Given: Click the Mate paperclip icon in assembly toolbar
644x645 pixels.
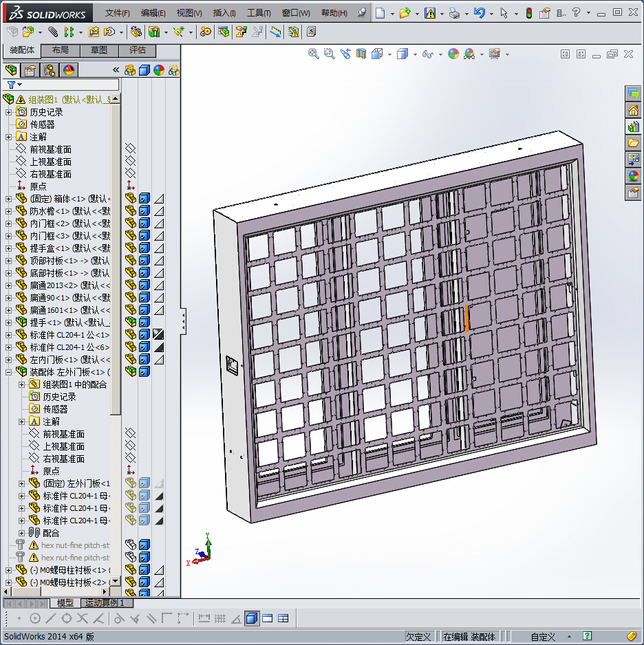Looking at the screenshot, I should coord(53,32).
